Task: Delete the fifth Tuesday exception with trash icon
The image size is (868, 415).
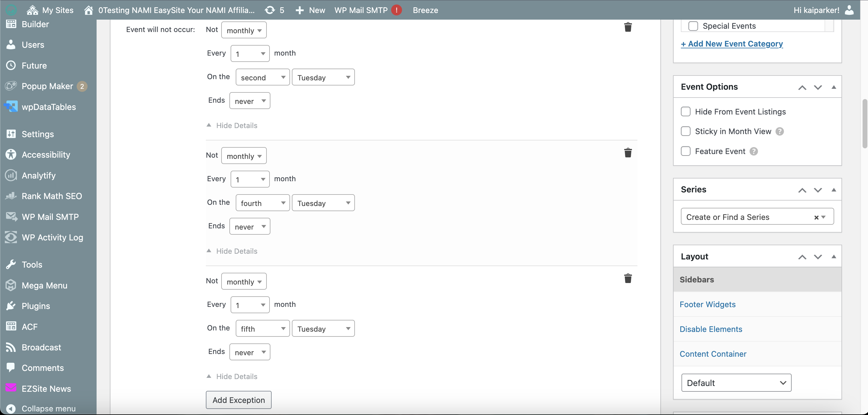Action: tap(627, 278)
